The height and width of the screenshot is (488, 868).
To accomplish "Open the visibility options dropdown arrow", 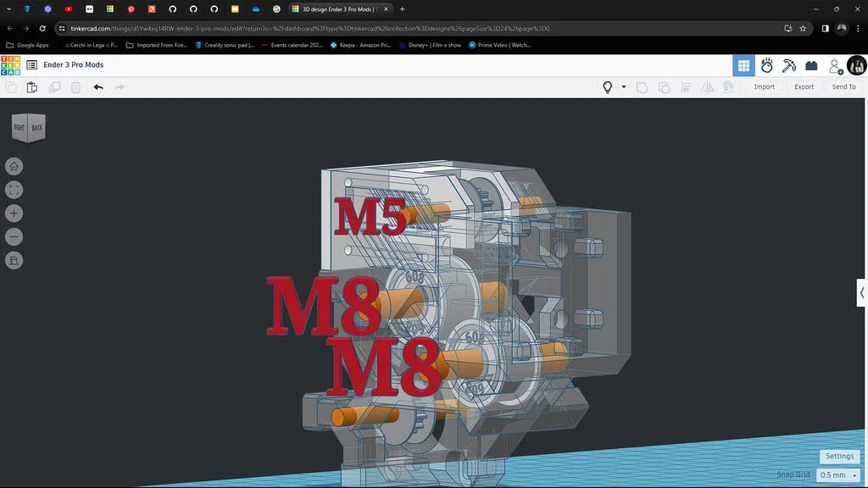I will [x=623, y=87].
